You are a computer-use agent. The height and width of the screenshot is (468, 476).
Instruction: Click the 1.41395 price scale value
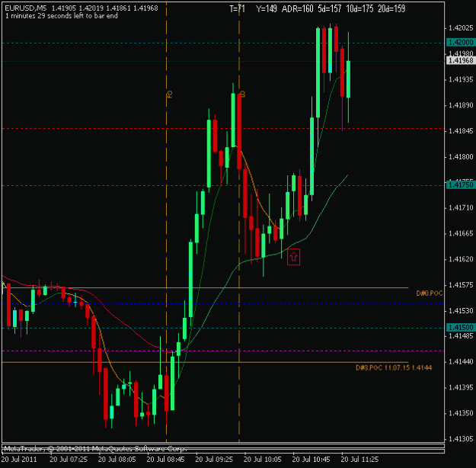point(461,387)
